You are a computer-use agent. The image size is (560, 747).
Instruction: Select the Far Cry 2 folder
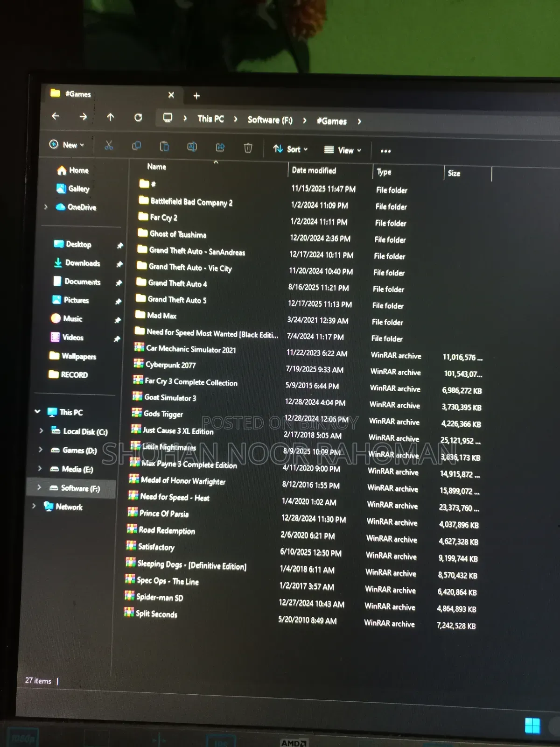tap(158, 217)
